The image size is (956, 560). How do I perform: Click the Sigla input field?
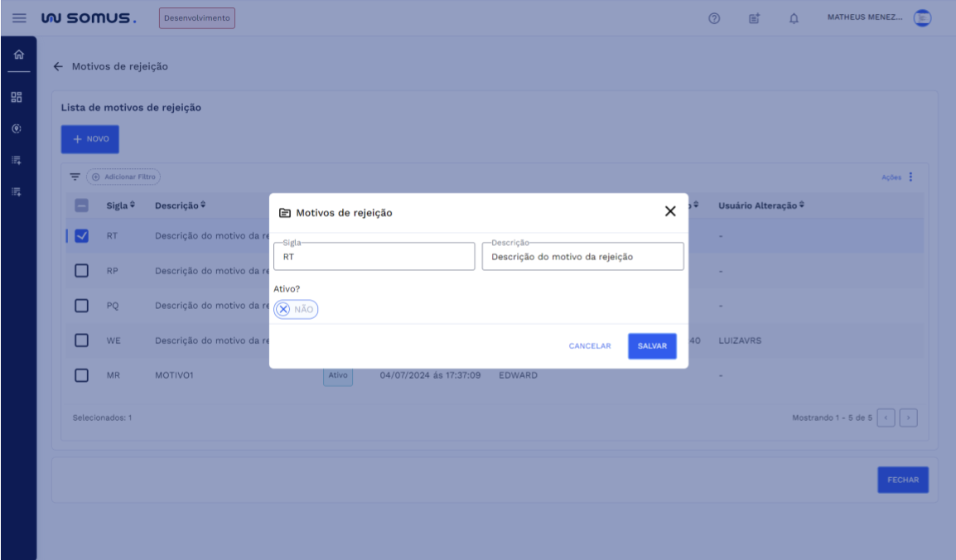click(374, 257)
